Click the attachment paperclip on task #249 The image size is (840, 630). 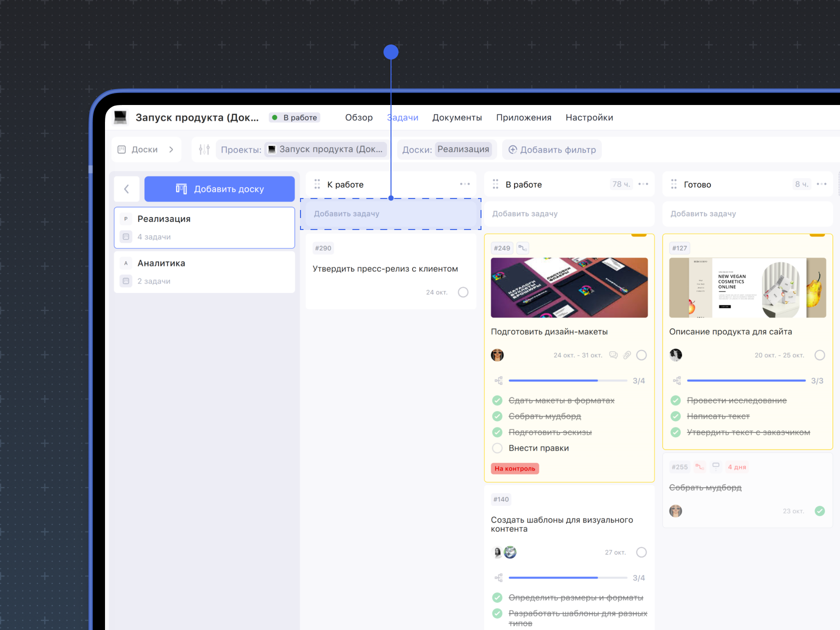click(x=627, y=355)
